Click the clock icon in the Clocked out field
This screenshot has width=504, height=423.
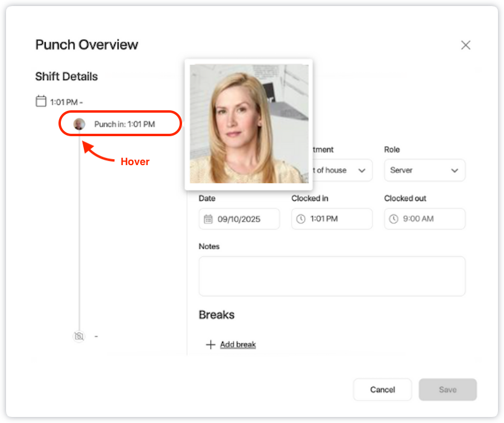[394, 219]
